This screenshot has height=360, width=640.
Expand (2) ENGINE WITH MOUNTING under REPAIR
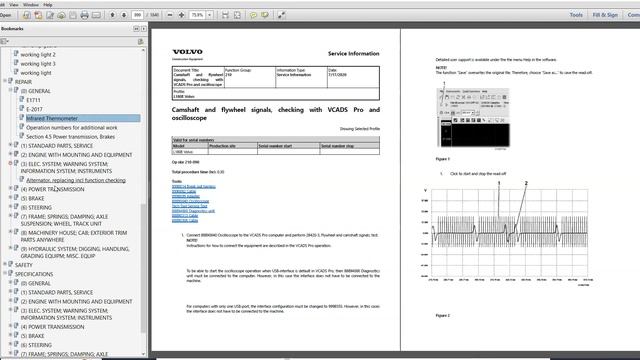pyautogui.click(x=11, y=154)
